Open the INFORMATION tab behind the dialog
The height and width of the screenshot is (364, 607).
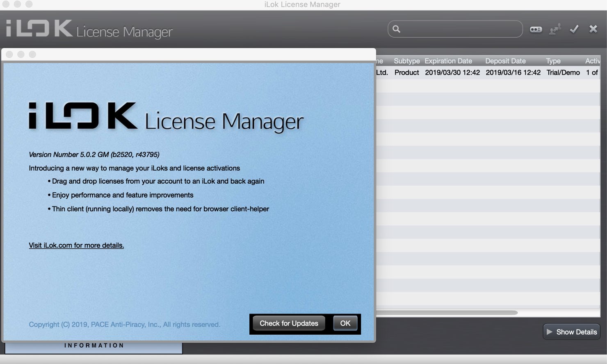[x=94, y=346]
